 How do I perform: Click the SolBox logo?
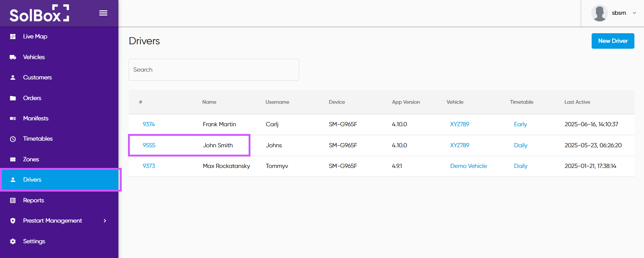[39, 14]
